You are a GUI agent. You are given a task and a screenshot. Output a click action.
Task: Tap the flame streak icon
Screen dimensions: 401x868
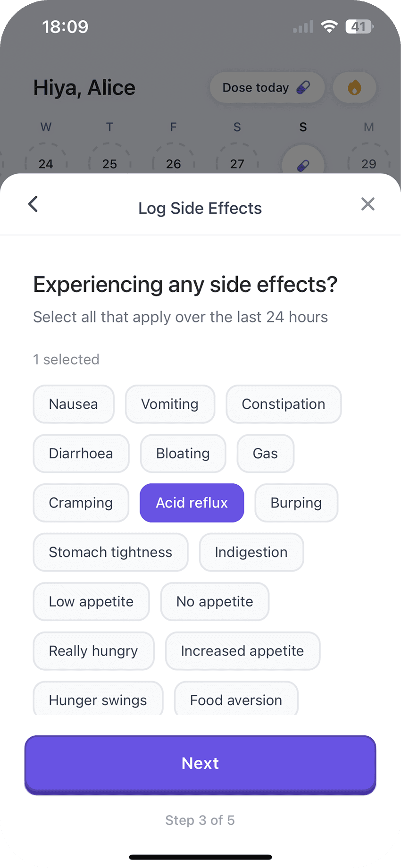click(x=354, y=87)
